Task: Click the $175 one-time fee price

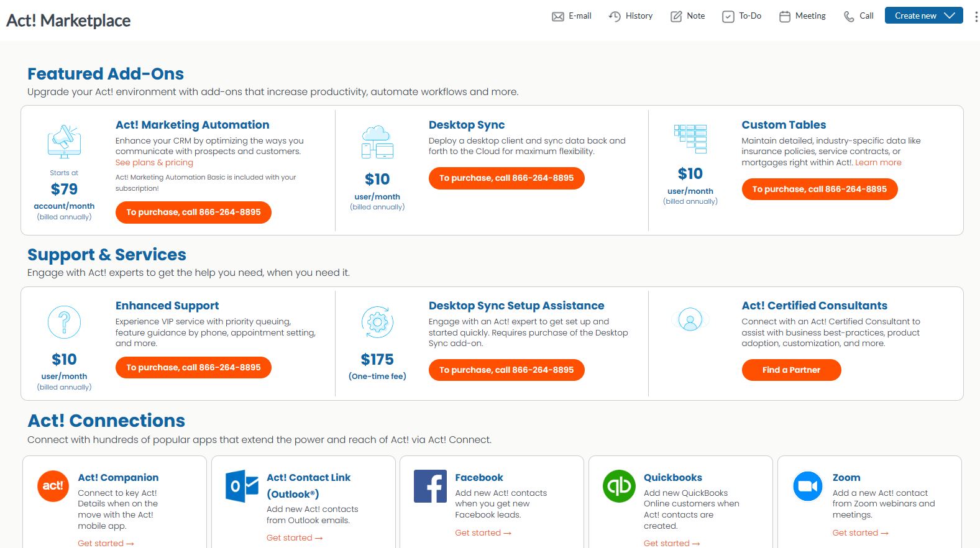Action: 377,360
